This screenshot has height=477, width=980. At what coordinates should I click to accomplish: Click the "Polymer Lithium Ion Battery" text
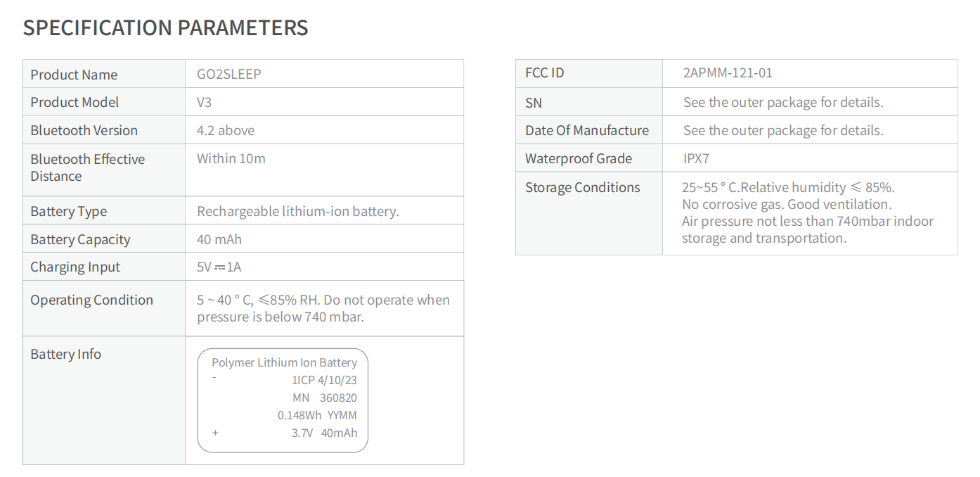point(284,362)
